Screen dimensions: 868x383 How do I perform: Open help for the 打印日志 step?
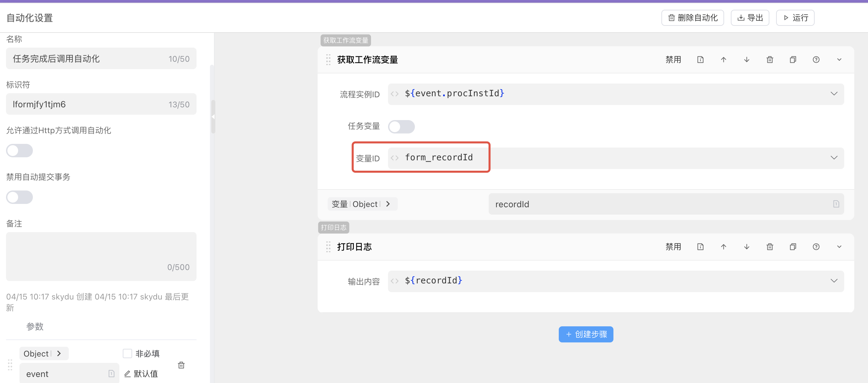pos(816,247)
